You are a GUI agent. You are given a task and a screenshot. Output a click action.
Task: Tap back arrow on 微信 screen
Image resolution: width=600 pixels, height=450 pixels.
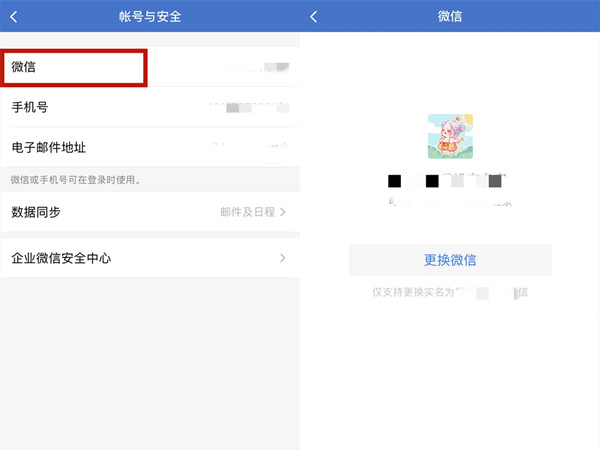(314, 17)
